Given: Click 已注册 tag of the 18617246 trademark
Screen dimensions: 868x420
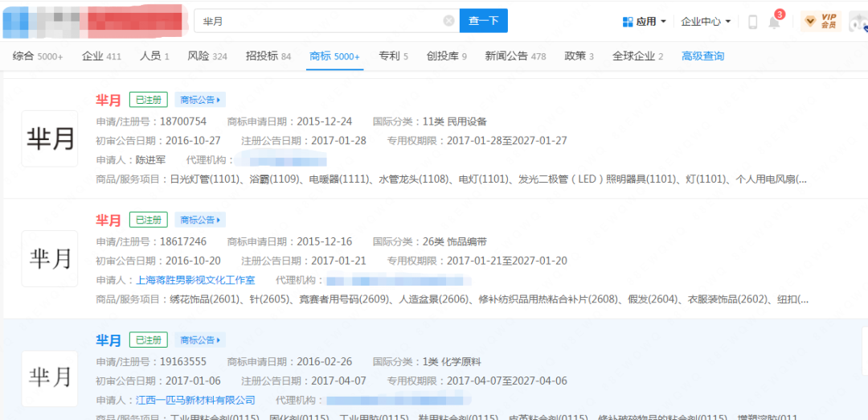Looking at the screenshot, I should (149, 220).
